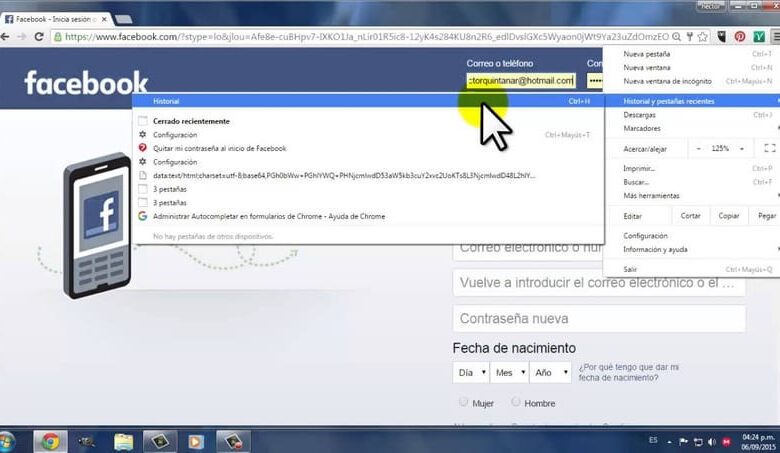The width and height of the screenshot is (780, 453).
Task: Click the address bar URL
Action: 367,37
